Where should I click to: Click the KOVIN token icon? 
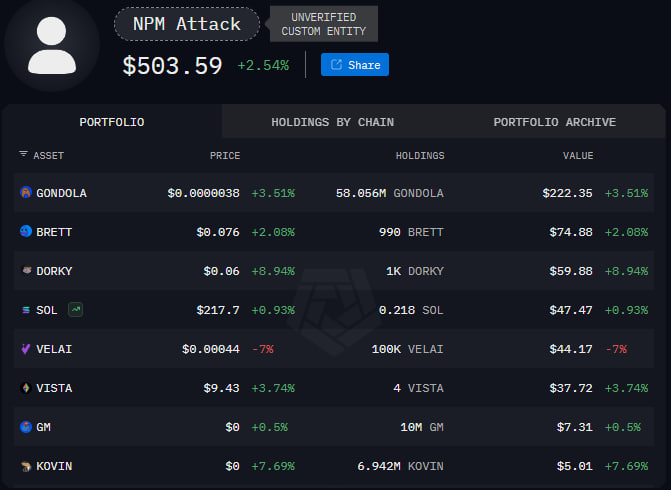pyautogui.click(x=27, y=466)
